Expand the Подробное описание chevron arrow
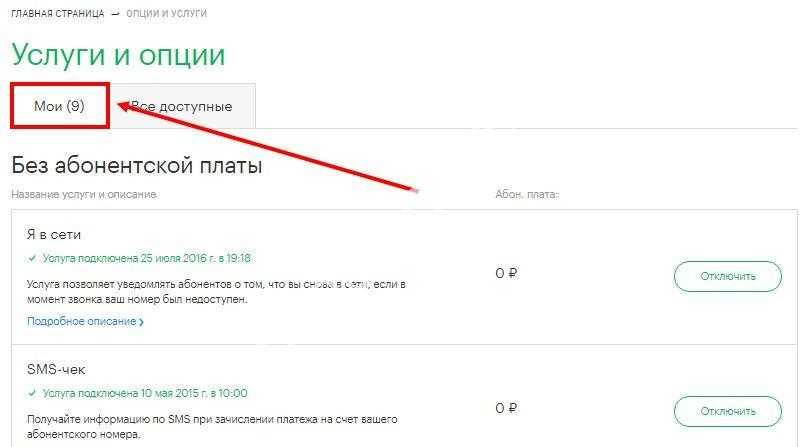The height and width of the screenshot is (447, 805). (142, 322)
